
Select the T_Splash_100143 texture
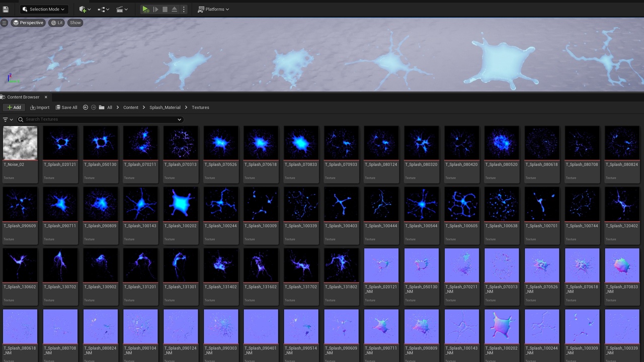click(x=140, y=204)
